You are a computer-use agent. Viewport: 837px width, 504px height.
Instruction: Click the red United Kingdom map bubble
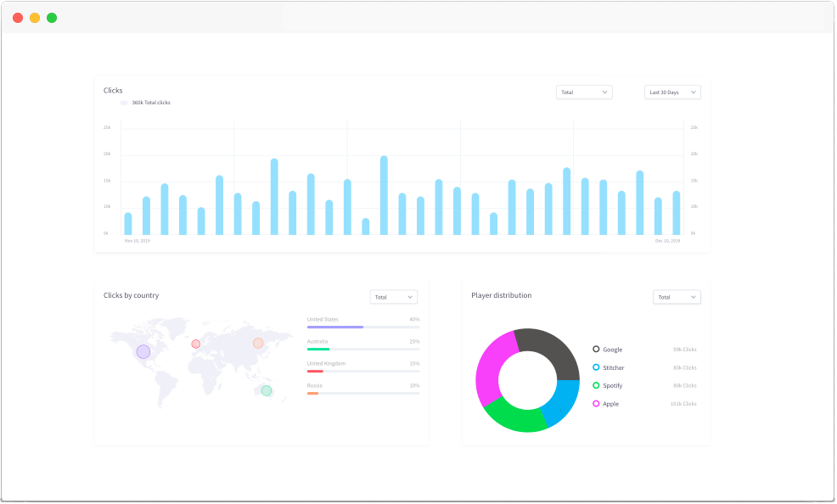click(196, 344)
